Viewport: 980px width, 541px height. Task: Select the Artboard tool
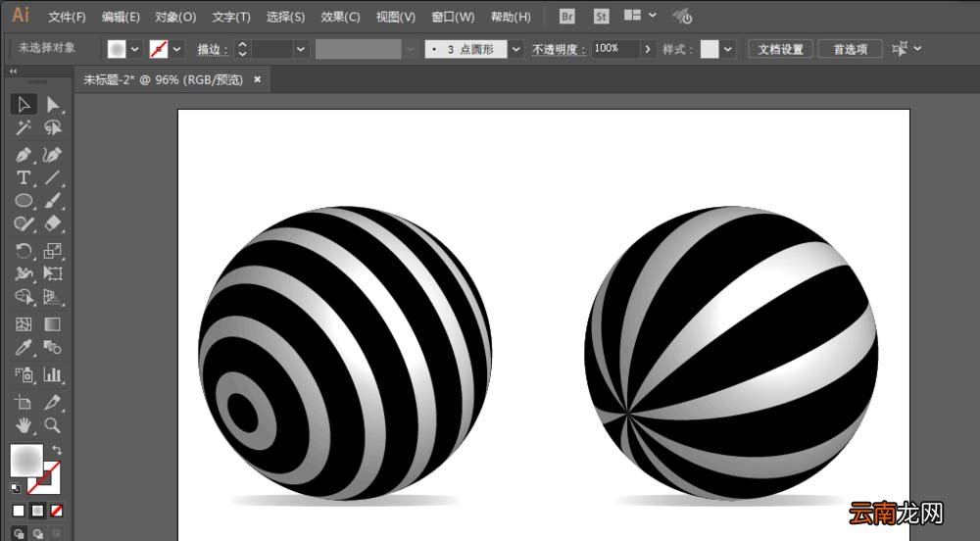[x=24, y=402]
